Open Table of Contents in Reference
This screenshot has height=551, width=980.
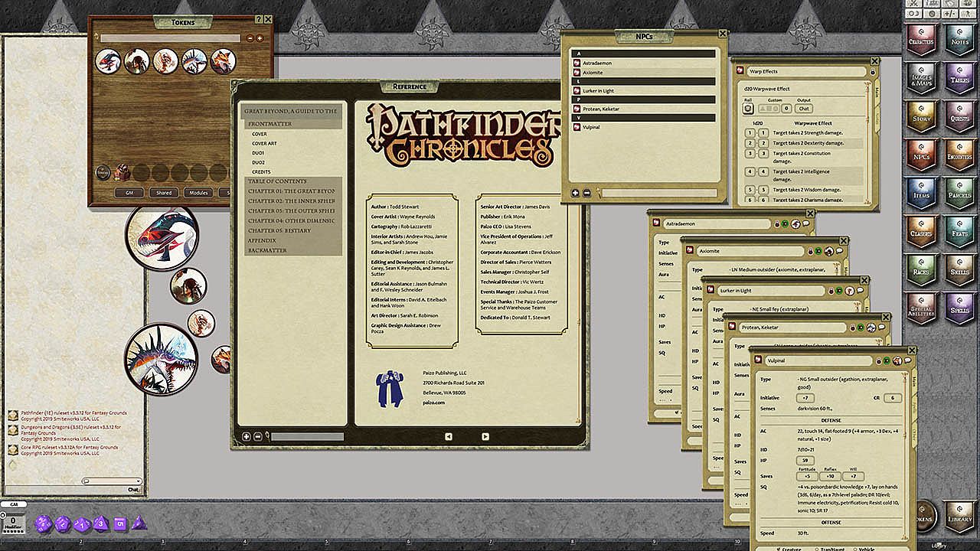point(292,181)
